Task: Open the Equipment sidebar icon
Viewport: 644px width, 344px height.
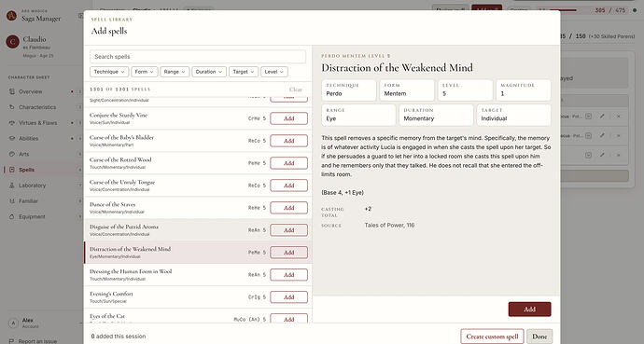Action: pyautogui.click(x=12, y=216)
